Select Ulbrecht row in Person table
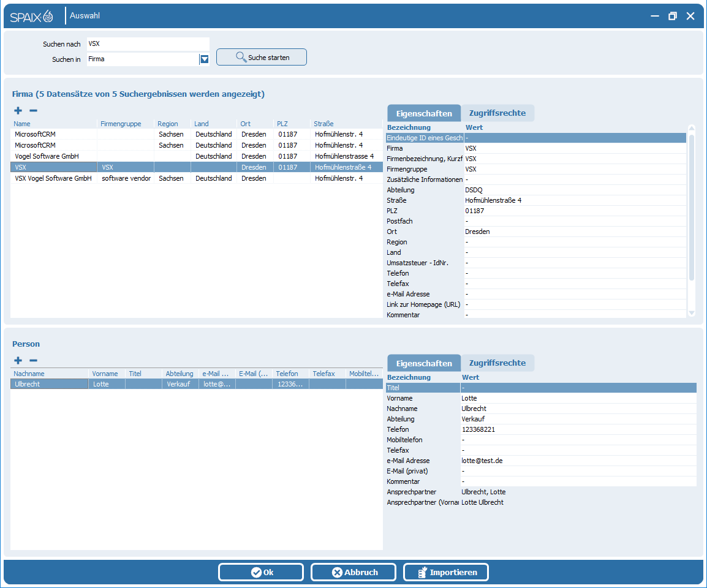 tap(197, 384)
